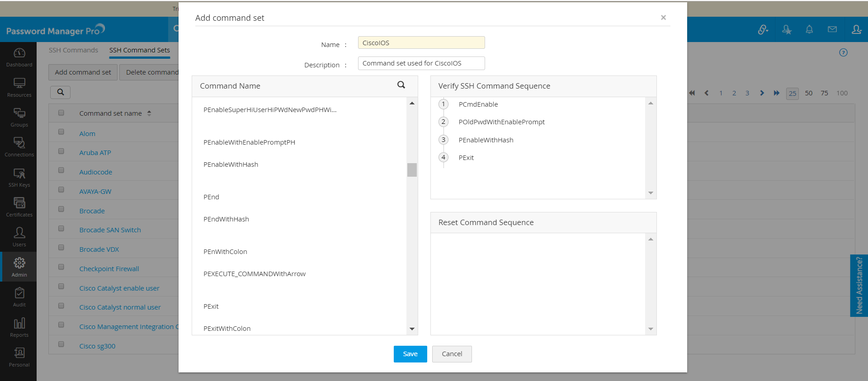Go to next page chevron in pagination
The image size is (868, 381).
[762, 93]
